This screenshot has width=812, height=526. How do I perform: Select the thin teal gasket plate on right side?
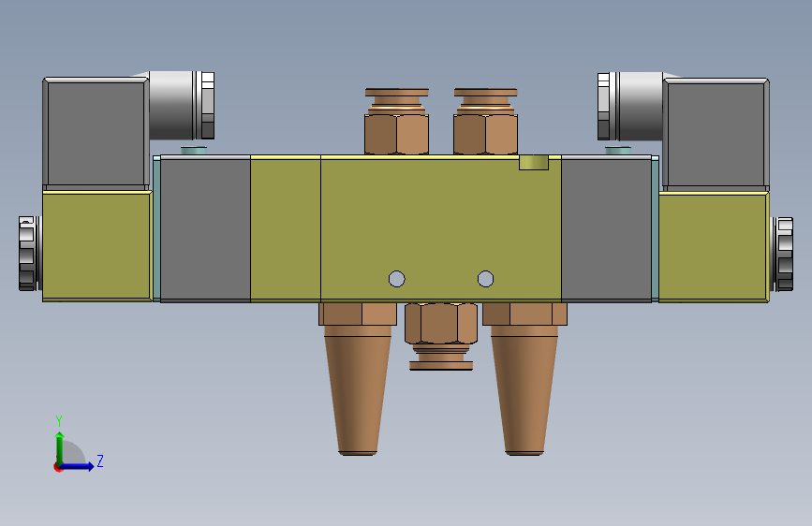[655, 228]
